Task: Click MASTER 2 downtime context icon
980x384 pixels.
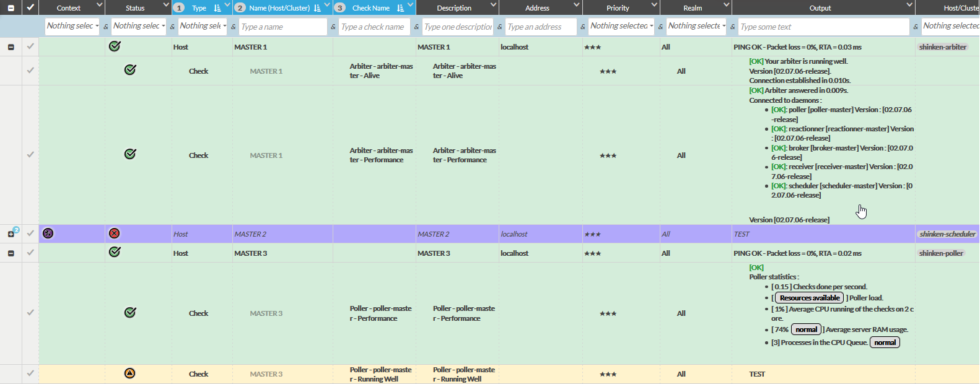Action: pyautogui.click(x=48, y=233)
